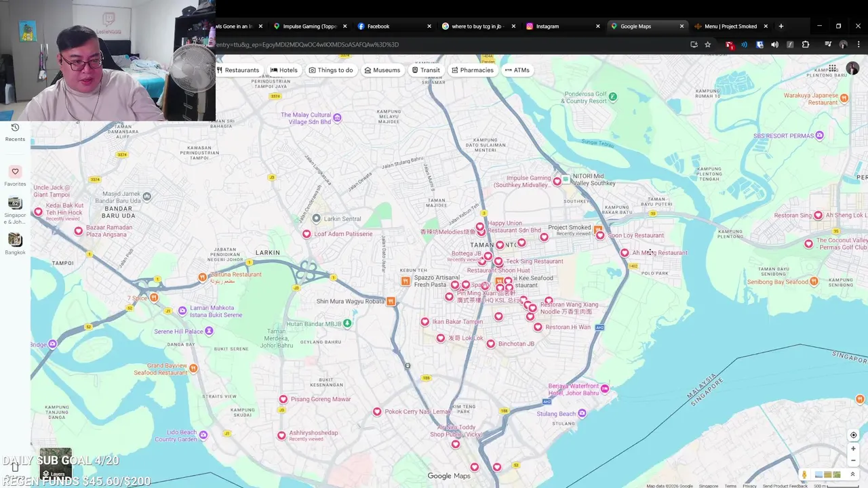
Task: Toggle the ATMs filter chip
Action: 517,70
